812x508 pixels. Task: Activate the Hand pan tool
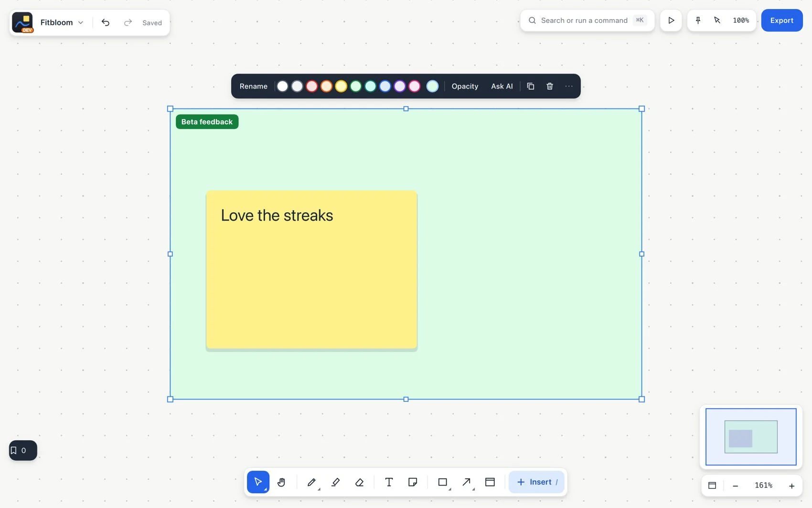coord(281,482)
